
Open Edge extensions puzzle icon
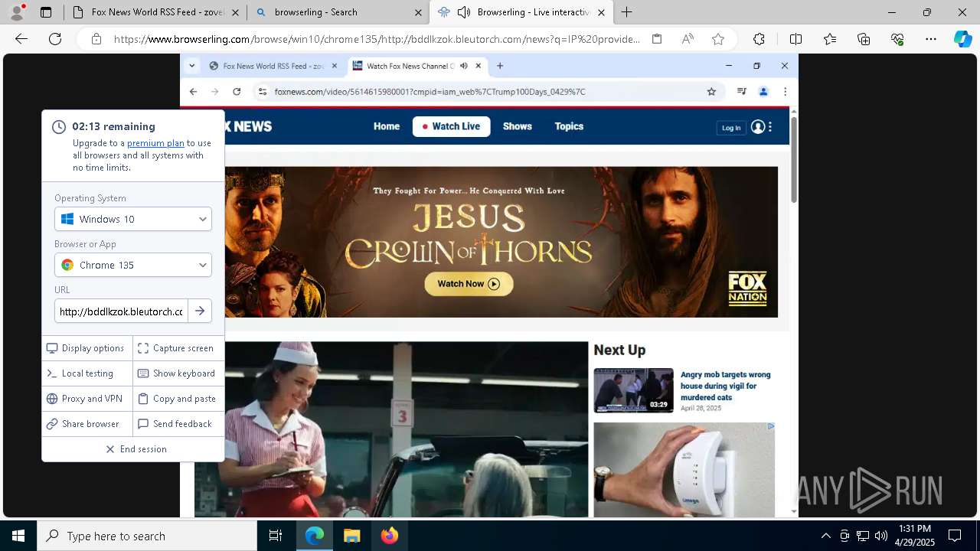point(759,39)
